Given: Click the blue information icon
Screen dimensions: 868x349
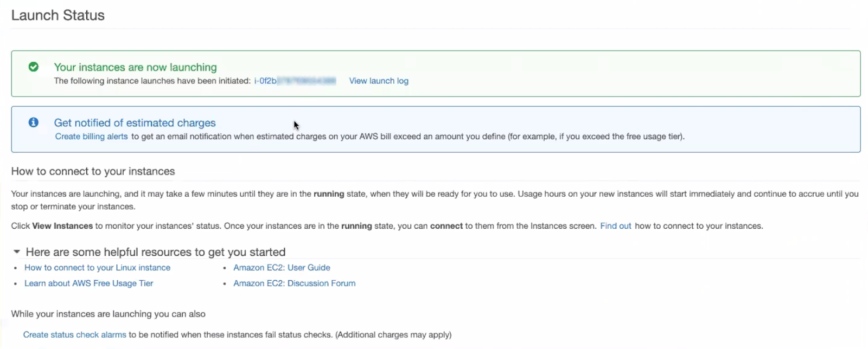Looking at the screenshot, I should [34, 122].
